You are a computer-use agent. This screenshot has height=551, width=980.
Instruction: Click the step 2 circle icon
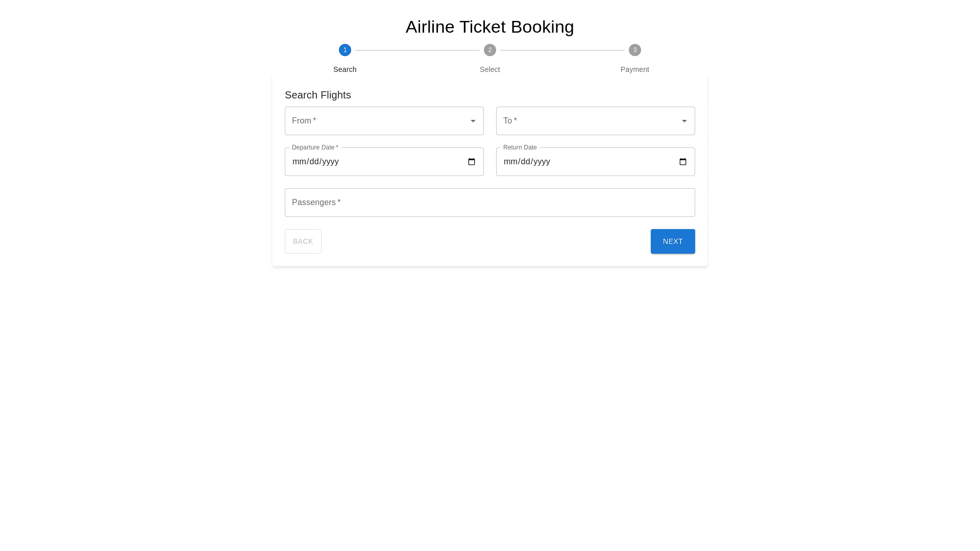(x=490, y=50)
